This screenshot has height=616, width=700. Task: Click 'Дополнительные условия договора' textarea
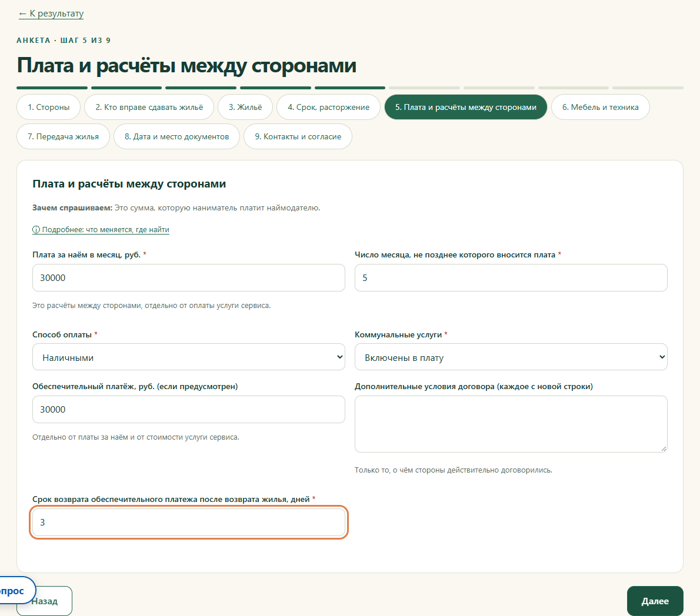coord(511,424)
